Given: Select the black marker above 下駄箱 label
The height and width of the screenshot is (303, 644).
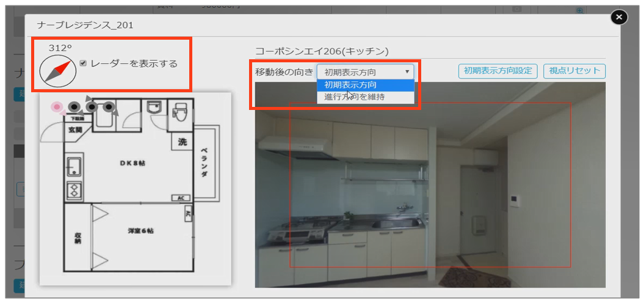Looking at the screenshot, I should (74, 107).
